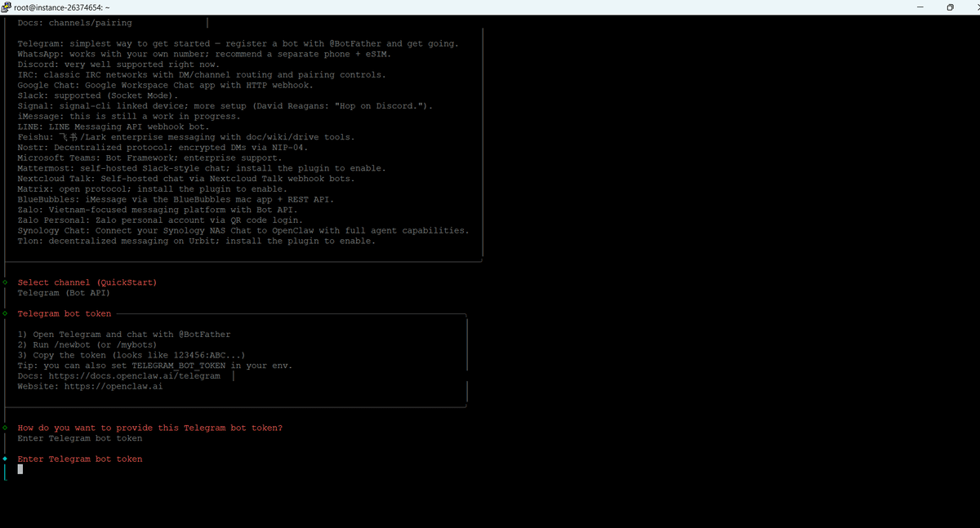Click the red 'How do you want to provide' prompt
Image resolution: width=980 pixels, height=528 pixels.
pos(150,428)
